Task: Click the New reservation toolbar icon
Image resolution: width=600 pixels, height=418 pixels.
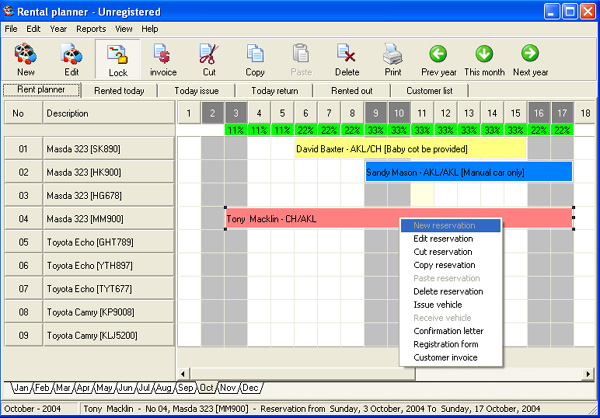Action: pos(25,59)
